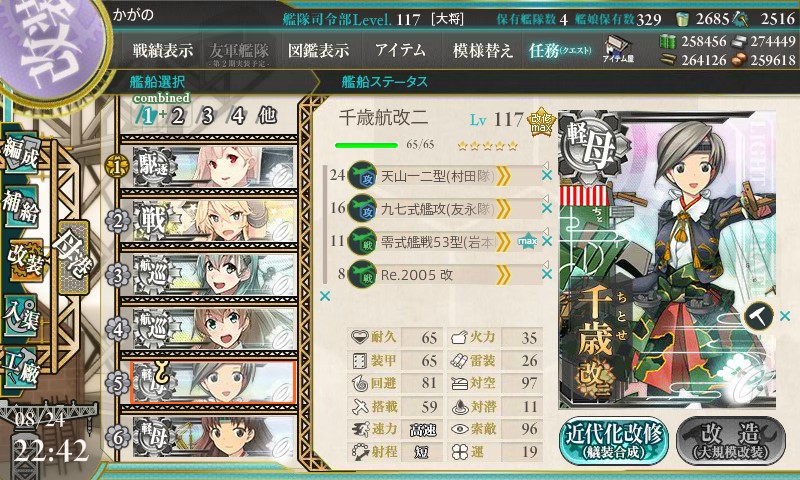Viewport: 800px width, 480px height.
Task: Click the hammer improvement icon beside the ship card
Action: click(x=758, y=316)
